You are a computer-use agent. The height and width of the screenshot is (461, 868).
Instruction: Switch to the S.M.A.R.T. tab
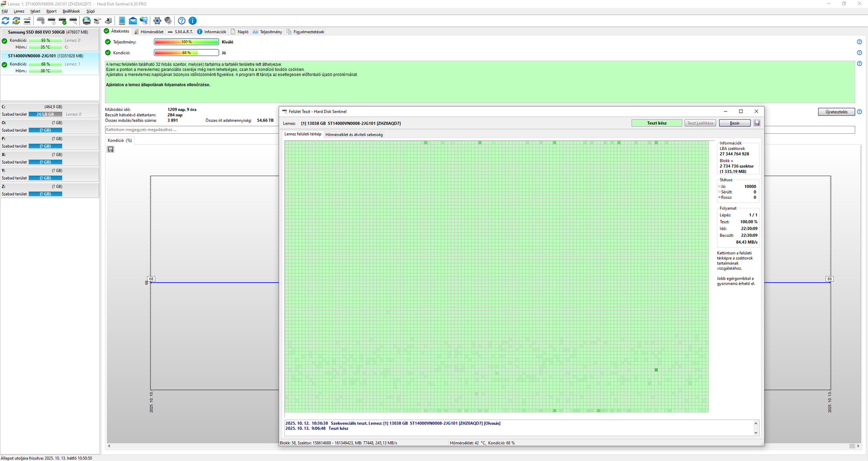[x=180, y=32]
